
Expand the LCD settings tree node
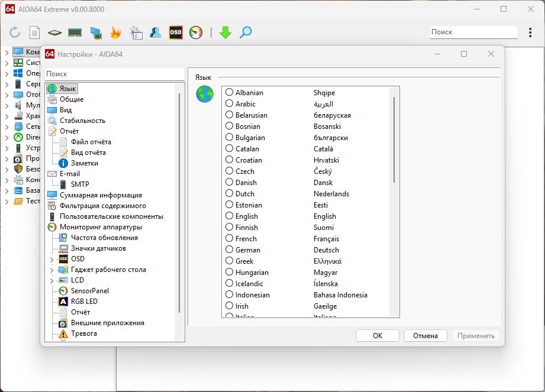point(52,280)
